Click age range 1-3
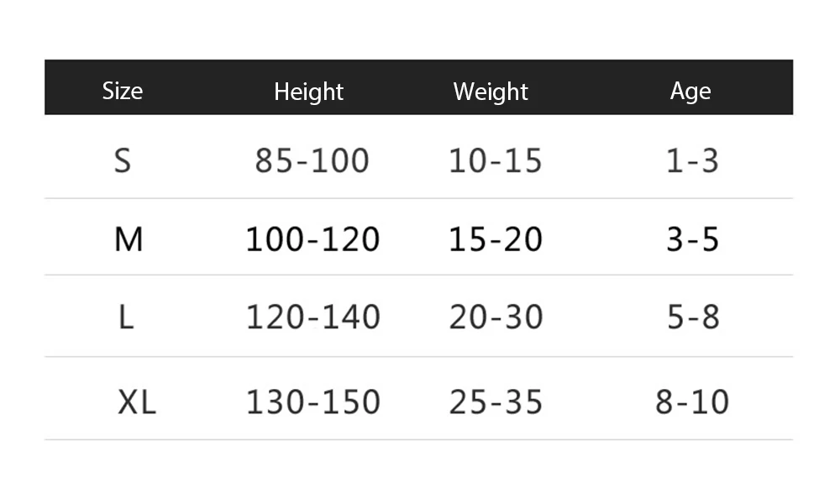The image size is (840, 504). (x=692, y=160)
